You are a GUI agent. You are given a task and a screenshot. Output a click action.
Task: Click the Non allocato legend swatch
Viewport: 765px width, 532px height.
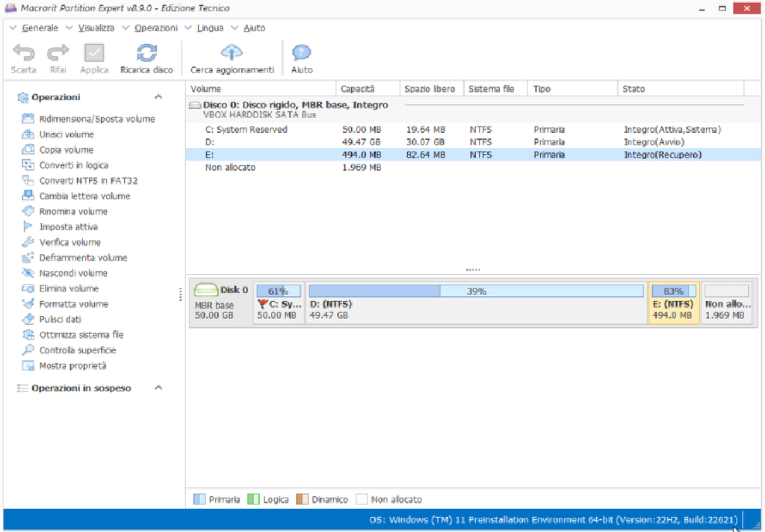pos(362,499)
